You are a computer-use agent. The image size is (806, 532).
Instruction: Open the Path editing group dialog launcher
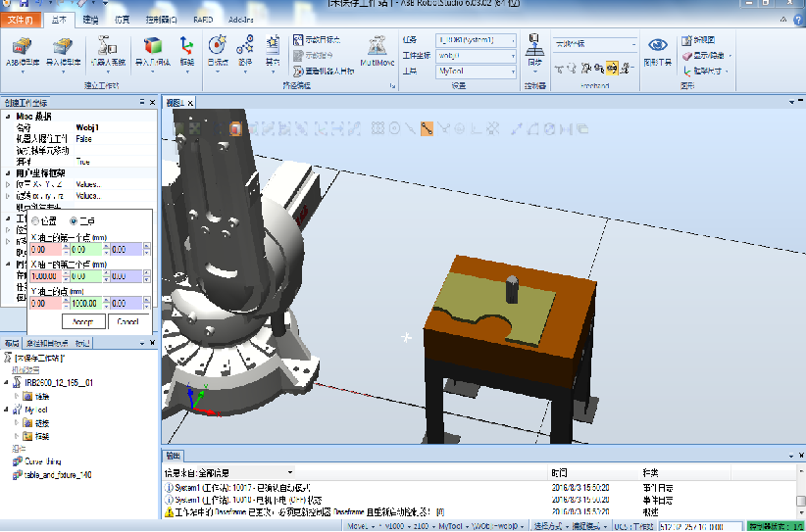[393, 86]
